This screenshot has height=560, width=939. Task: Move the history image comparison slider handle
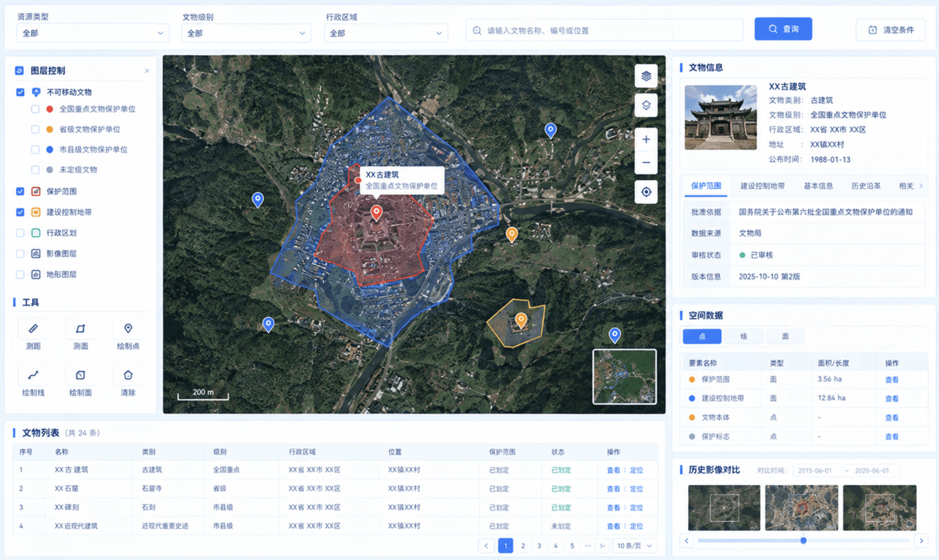pos(803,540)
